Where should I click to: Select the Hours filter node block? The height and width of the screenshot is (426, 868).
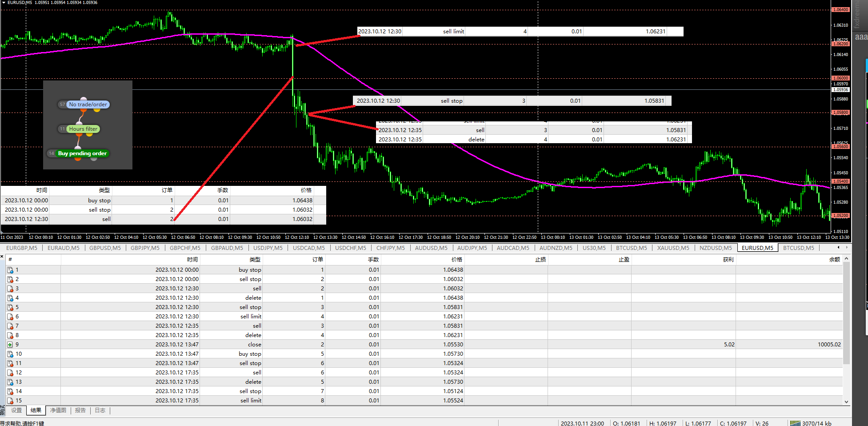click(79, 129)
